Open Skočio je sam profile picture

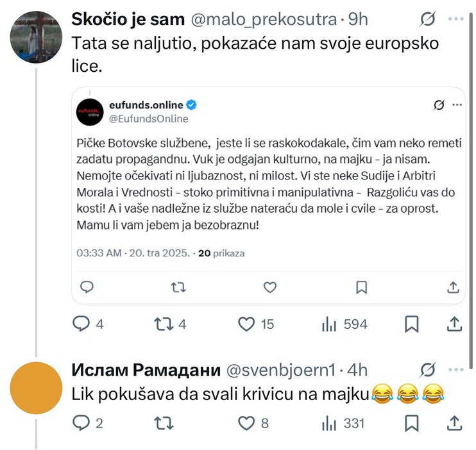point(37,37)
